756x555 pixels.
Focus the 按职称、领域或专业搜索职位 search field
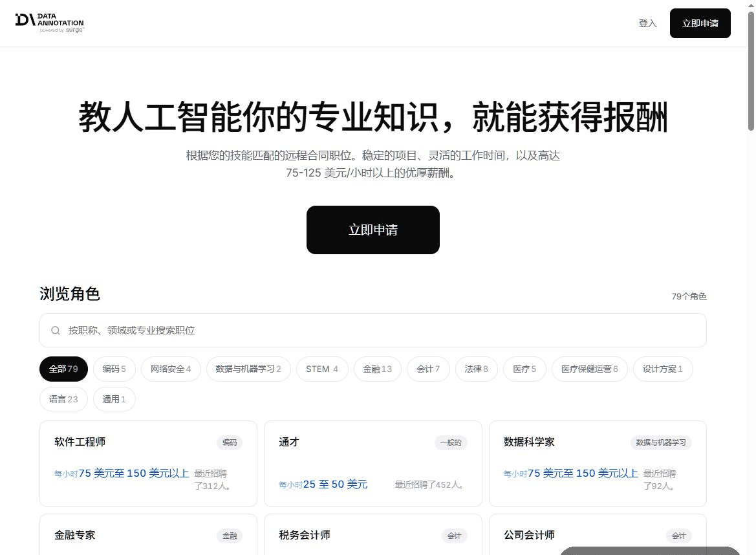[373, 331]
